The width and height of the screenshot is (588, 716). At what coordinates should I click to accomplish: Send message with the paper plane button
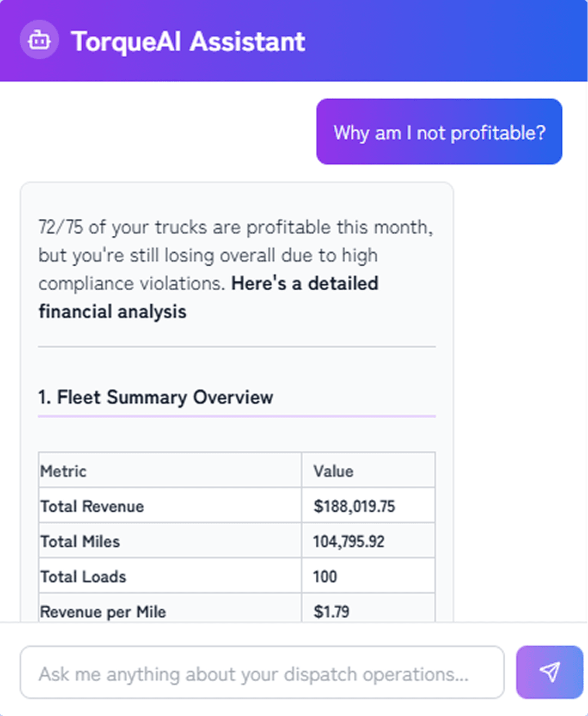coord(549,672)
